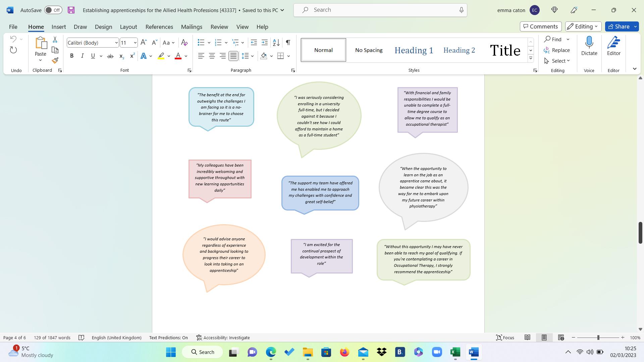Click the Sort button in Paragraph group
Screen dimensions: 644x362
(x=276, y=43)
